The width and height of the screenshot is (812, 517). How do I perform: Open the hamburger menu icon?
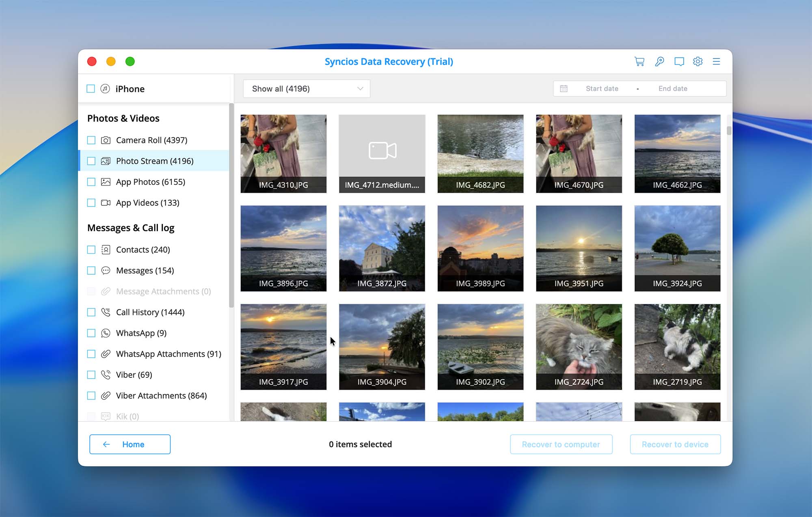pyautogui.click(x=716, y=61)
